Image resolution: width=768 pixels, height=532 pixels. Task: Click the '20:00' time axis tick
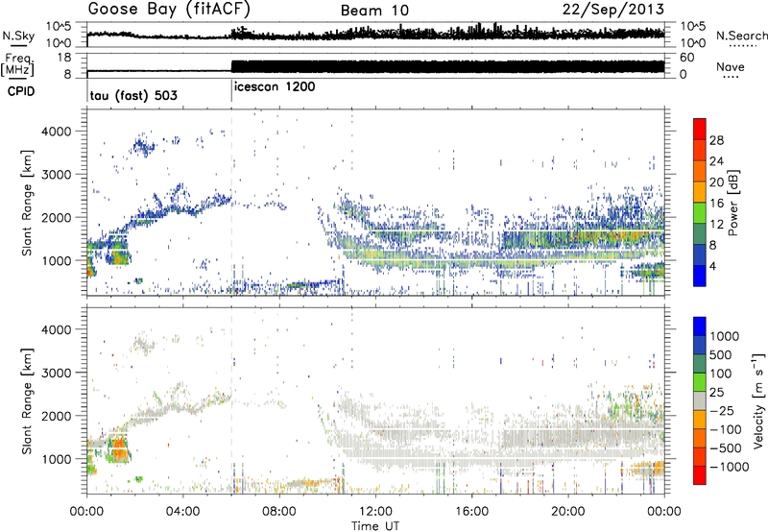click(x=568, y=512)
